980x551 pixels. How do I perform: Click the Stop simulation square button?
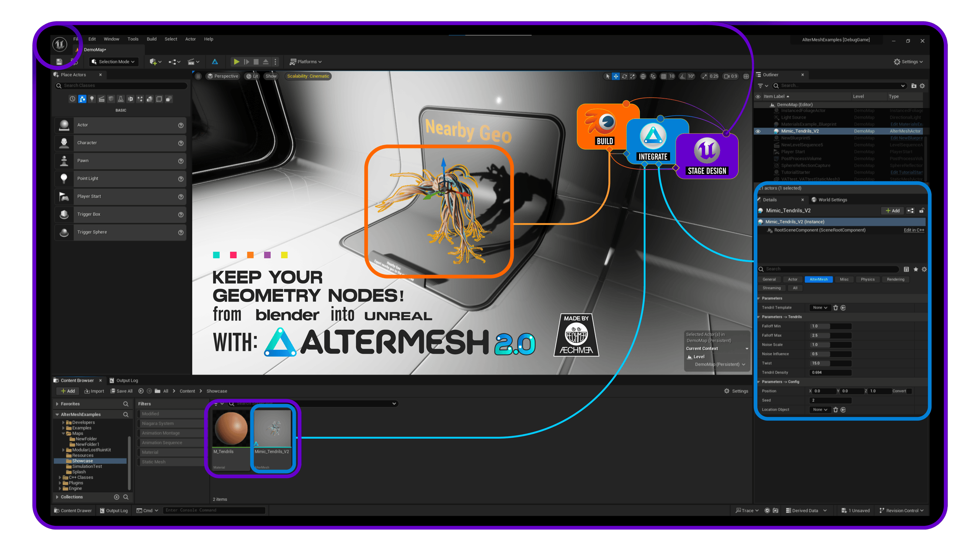tap(256, 62)
